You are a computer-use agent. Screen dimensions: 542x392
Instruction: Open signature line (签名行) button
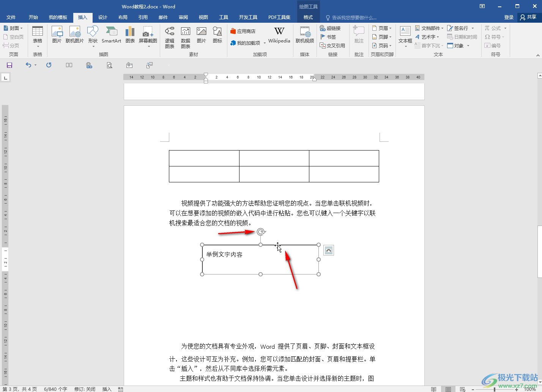tap(461, 28)
